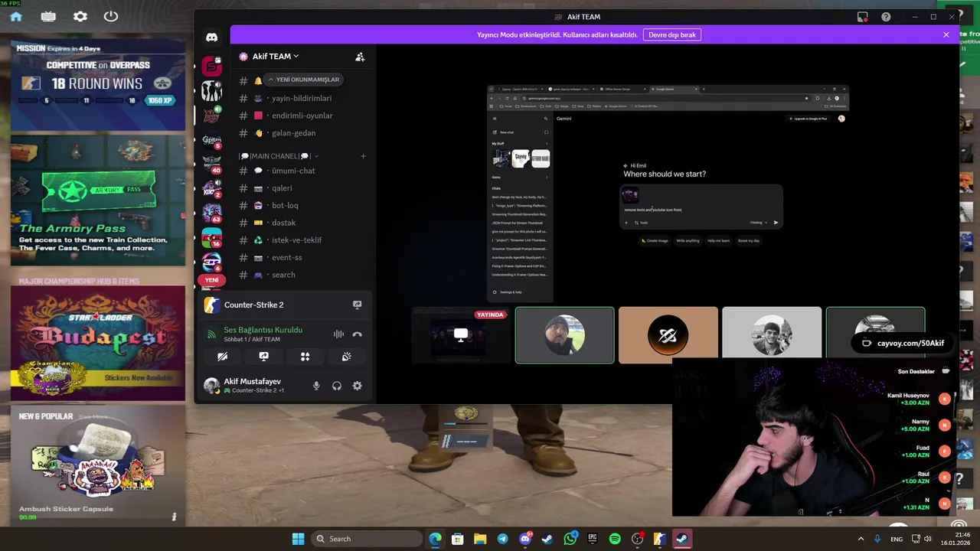Dismiss the Yayıncı Modu banner
This screenshot has width=980, height=551.
[946, 34]
